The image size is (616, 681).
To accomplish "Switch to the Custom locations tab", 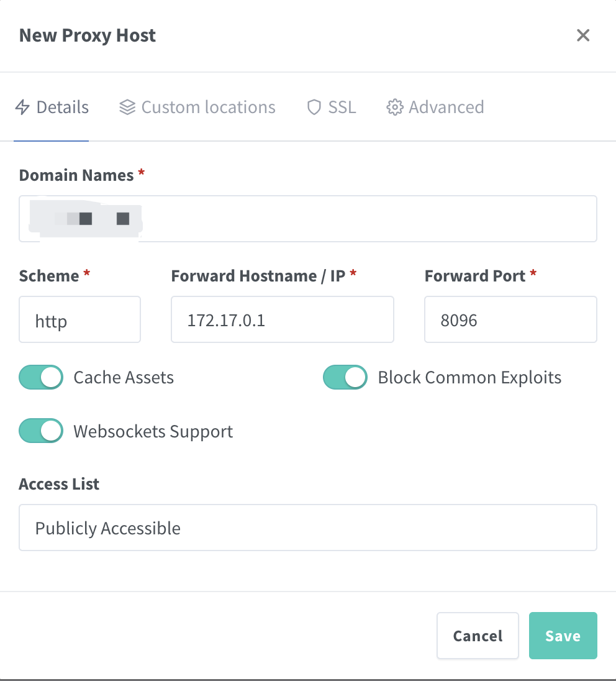I will coord(208,107).
